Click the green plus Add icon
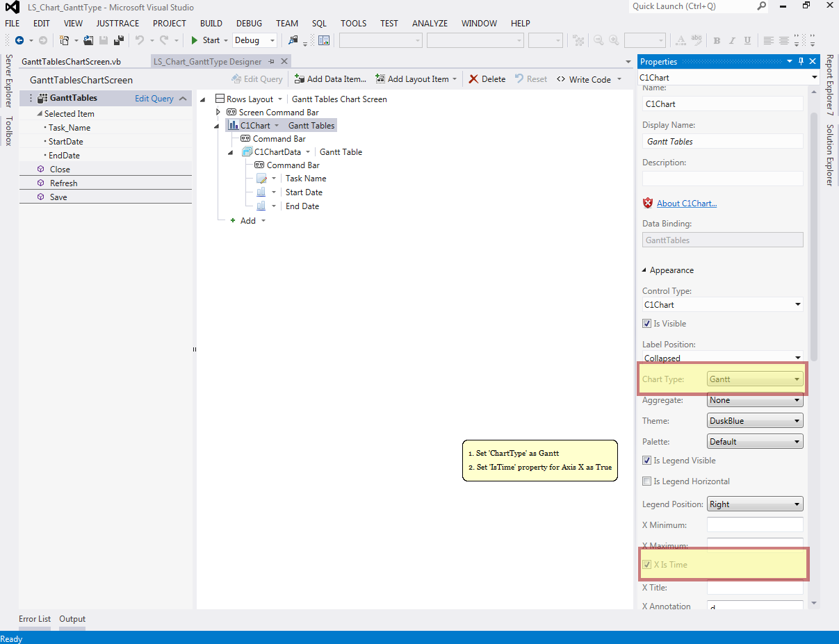The width and height of the screenshot is (839, 644). pos(233,220)
